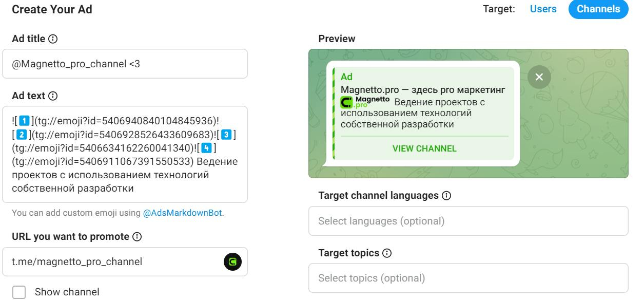The image size is (644, 300).
Task: Open the @AdsMarkdownBot link
Action: [x=183, y=213]
